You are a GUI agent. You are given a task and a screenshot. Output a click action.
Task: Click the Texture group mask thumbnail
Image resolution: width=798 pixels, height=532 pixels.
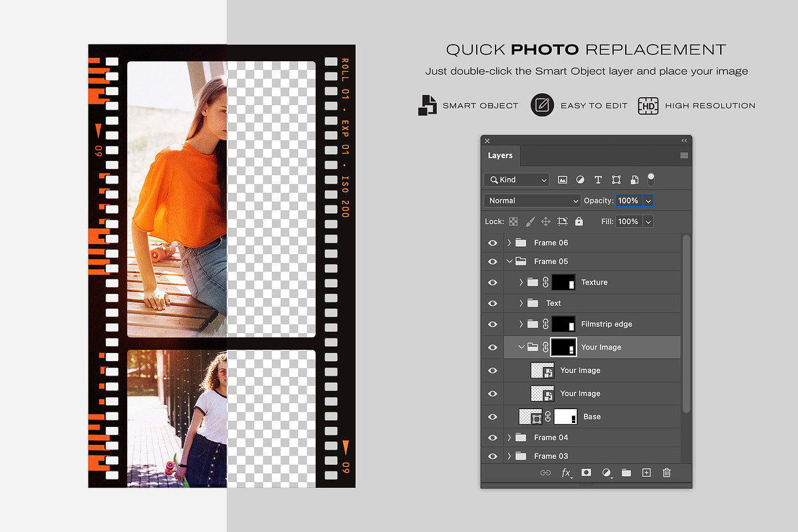(x=563, y=282)
